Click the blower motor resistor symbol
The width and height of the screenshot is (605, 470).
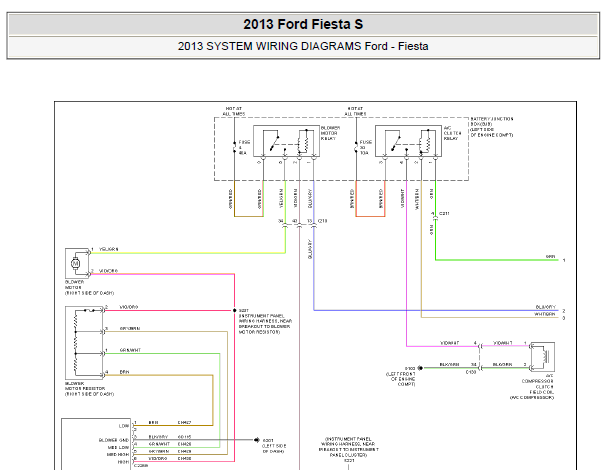[84, 343]
